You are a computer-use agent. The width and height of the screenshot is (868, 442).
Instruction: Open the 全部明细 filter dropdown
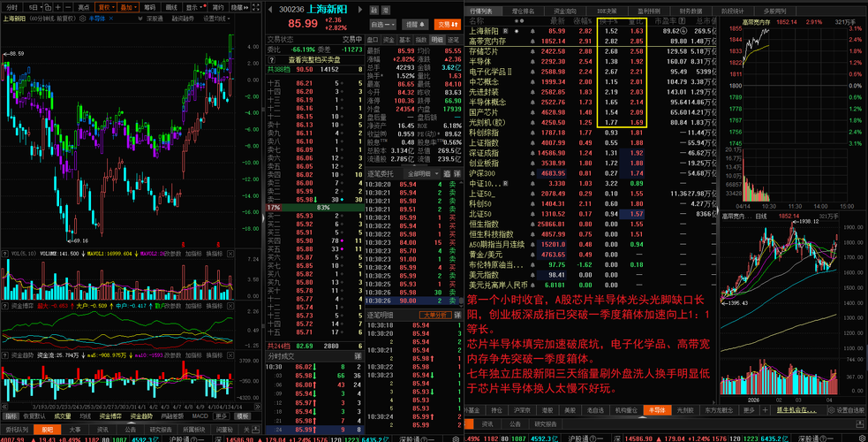pyautogui.click(x=421, y=173)
